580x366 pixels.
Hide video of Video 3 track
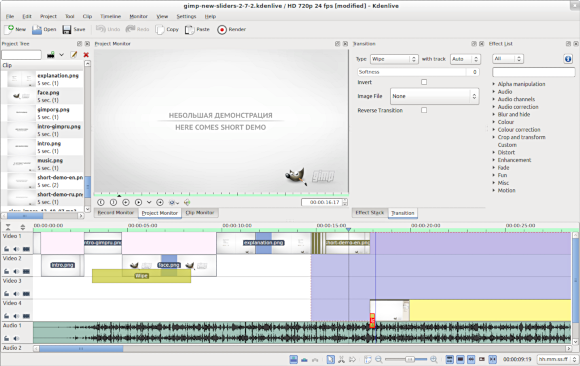26,294
